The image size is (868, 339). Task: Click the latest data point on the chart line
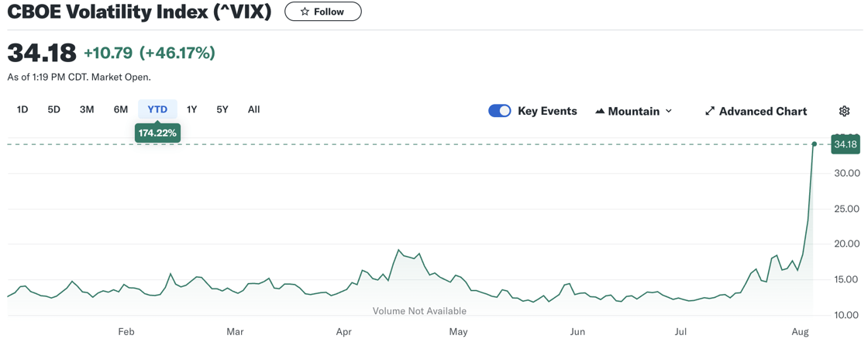tap(814, 144)
